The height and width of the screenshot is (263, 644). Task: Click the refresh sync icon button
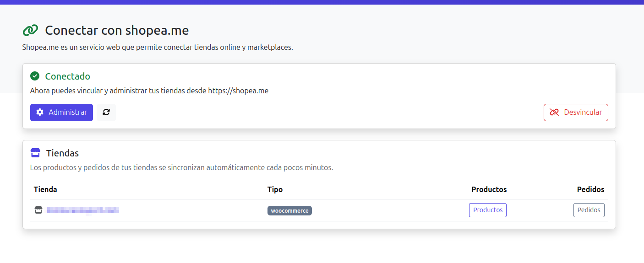[x=106, y=113]
